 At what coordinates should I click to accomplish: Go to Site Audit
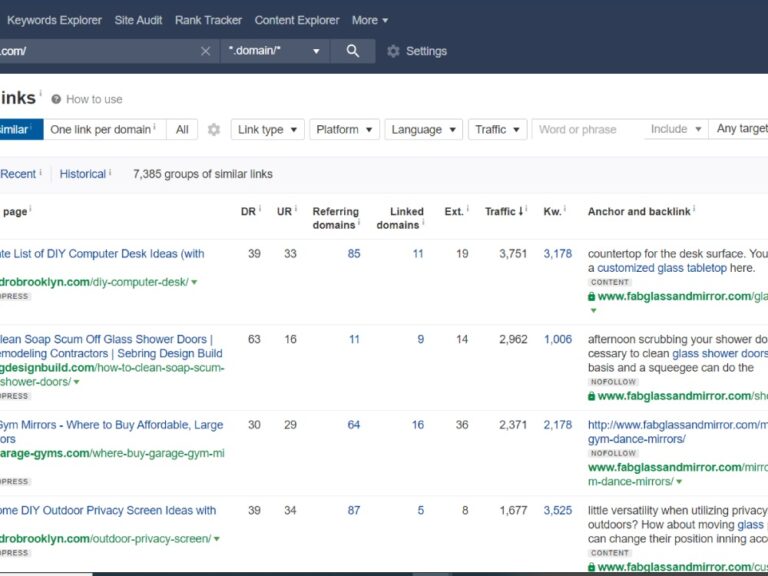[138, 20]
